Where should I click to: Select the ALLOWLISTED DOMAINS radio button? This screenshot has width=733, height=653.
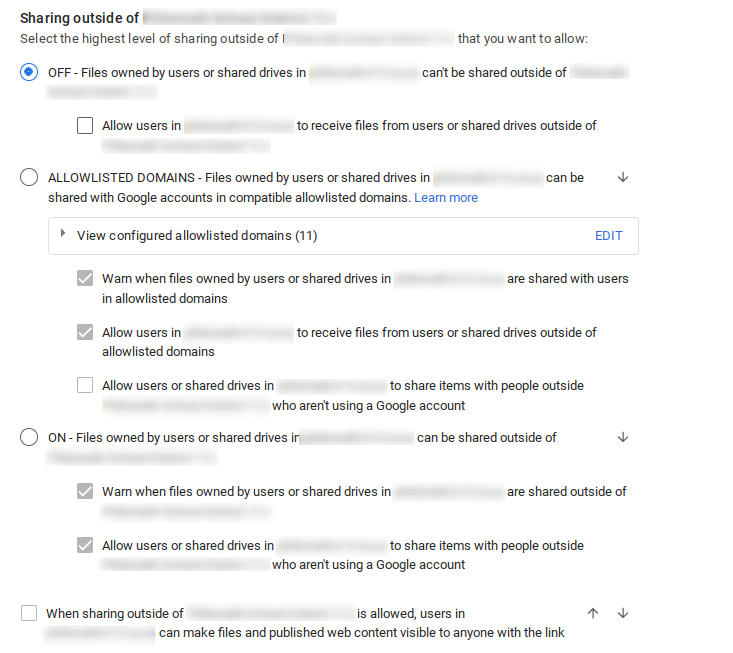29,178
